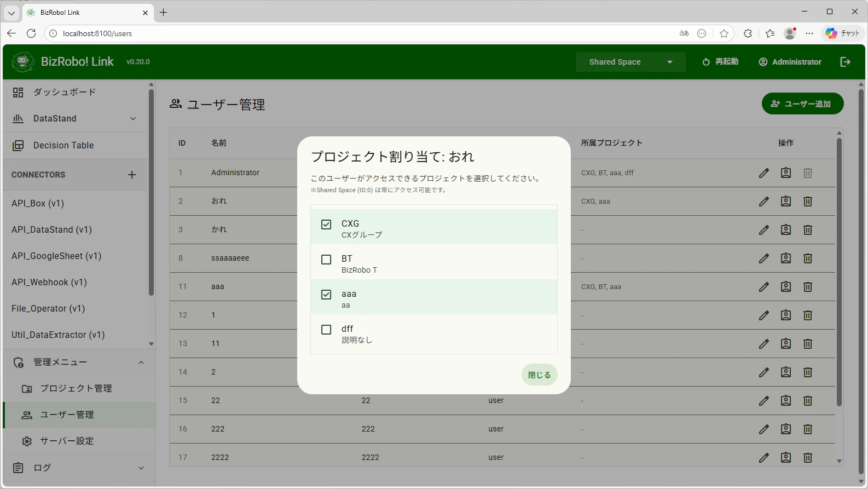The height and width of the screenshot is (489, 868).
Task: Go back with browser back arrow
Action: [11, 33]
